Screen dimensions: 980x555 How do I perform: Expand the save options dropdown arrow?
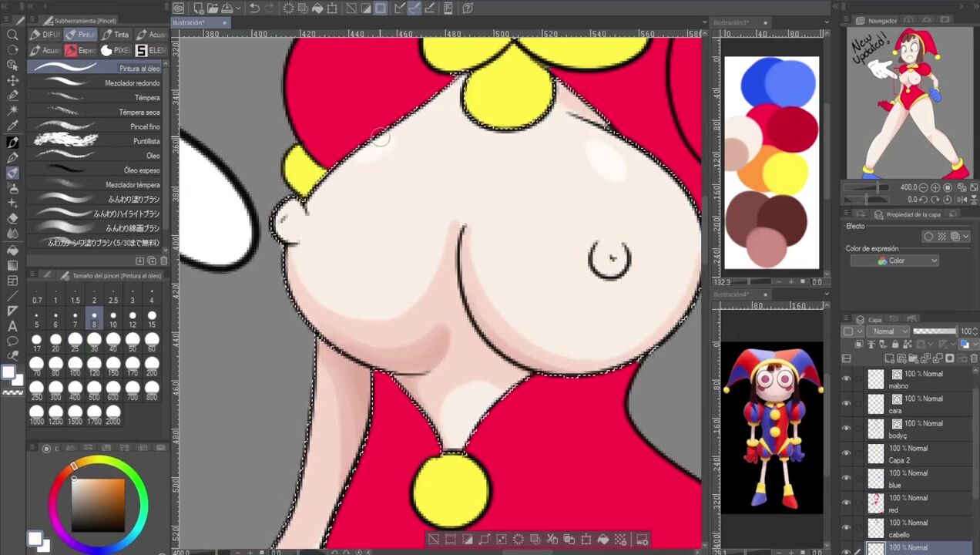239,8
